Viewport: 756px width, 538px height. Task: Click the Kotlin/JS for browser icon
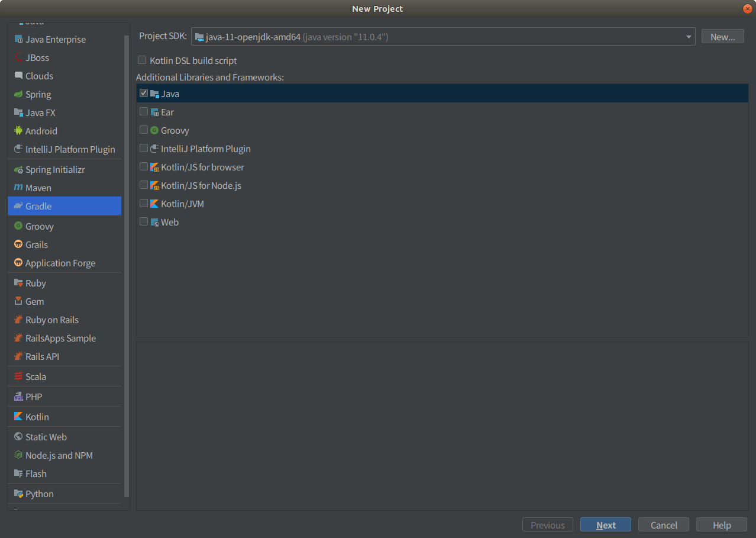point(154,167)
